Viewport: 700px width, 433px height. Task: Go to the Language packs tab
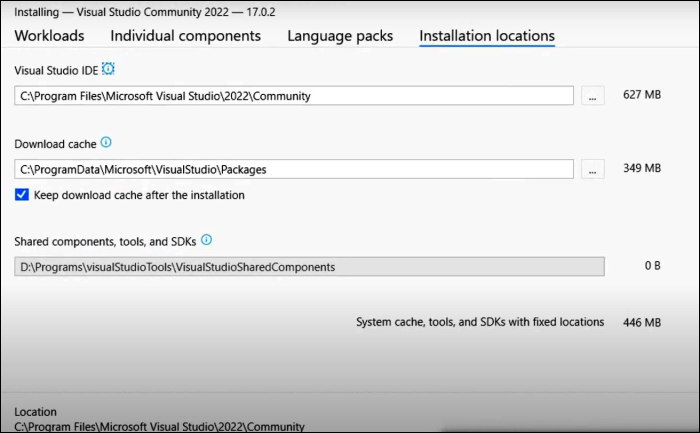tap(340, 36)
